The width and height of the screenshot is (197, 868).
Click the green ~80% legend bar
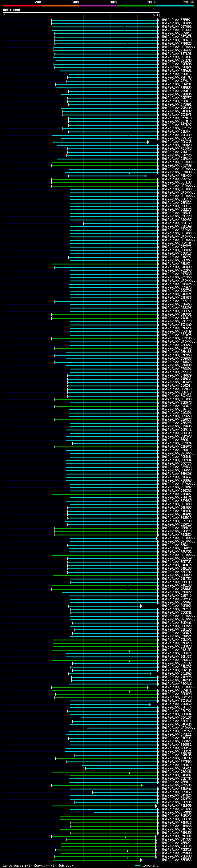pyautogui.click(x=137, y=6)
